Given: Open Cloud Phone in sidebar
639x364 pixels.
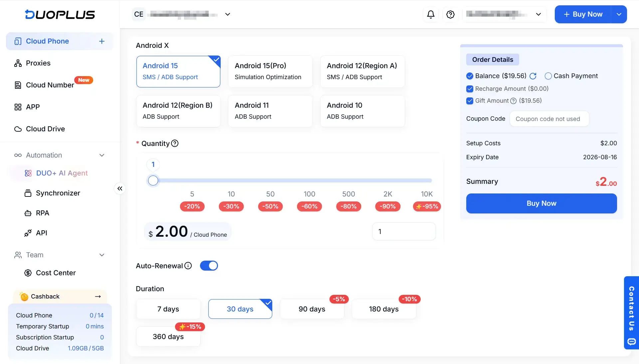Looking at the screenshot, I should pos(48,41).
